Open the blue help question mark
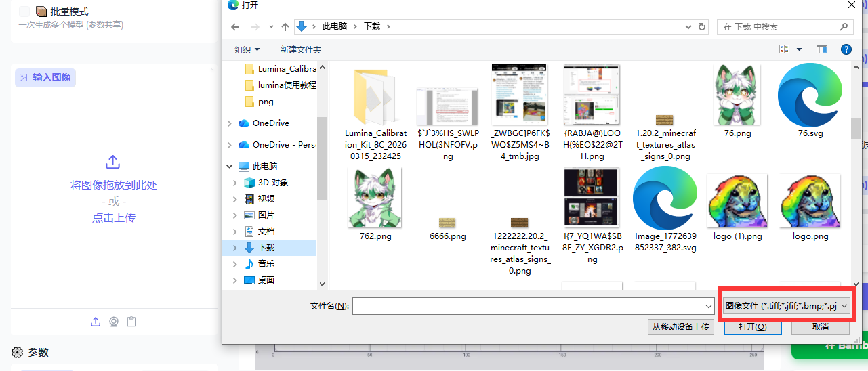 (846, 49)
